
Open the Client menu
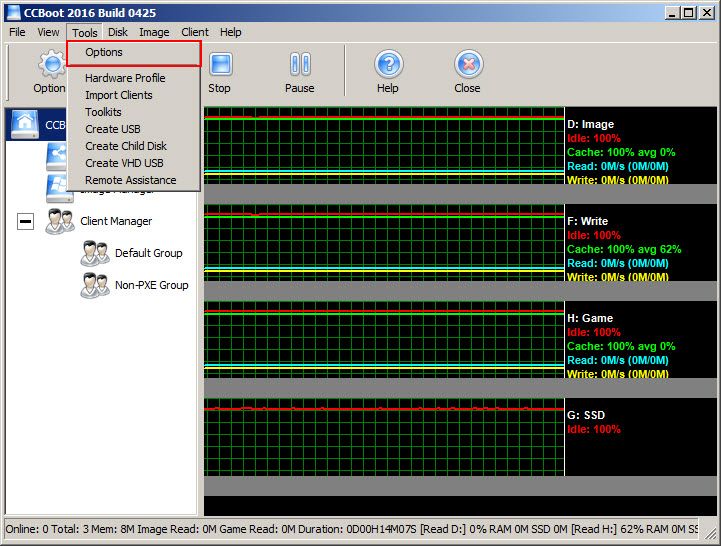tap(195, 32)
